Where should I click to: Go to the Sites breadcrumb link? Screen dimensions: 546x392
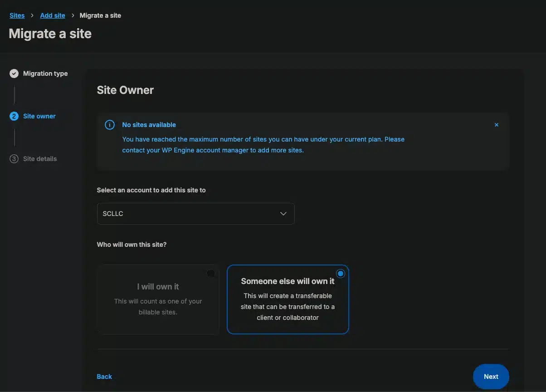pos(17,15)
